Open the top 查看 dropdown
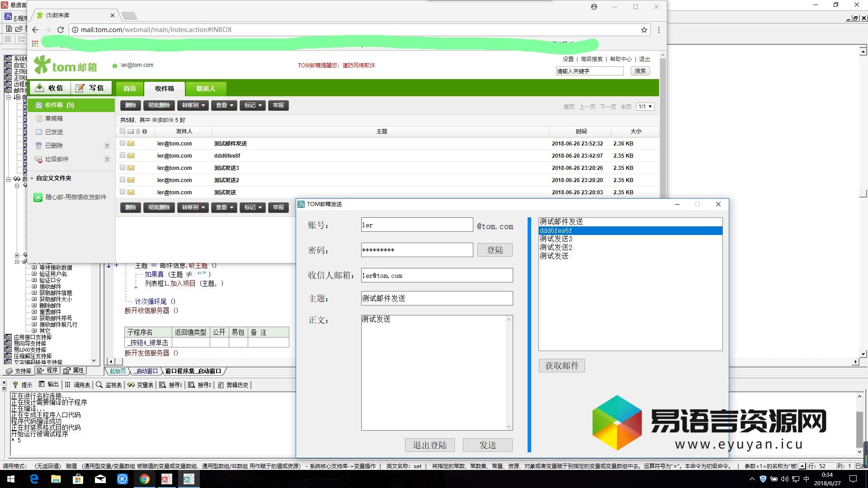 [224, 105]
